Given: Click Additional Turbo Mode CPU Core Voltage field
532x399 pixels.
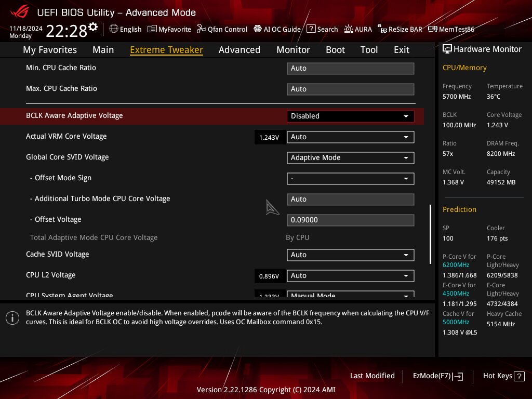Looking at the screenshot, I should (x=351, y=199).
